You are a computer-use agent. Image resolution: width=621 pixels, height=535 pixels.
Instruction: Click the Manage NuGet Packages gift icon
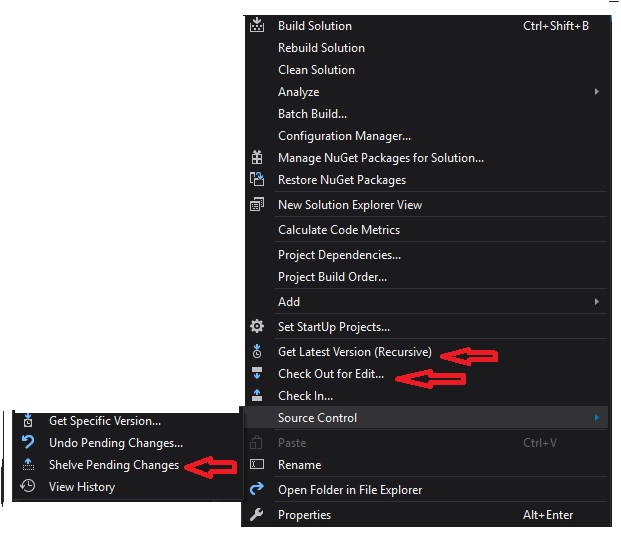pos(257,157)
